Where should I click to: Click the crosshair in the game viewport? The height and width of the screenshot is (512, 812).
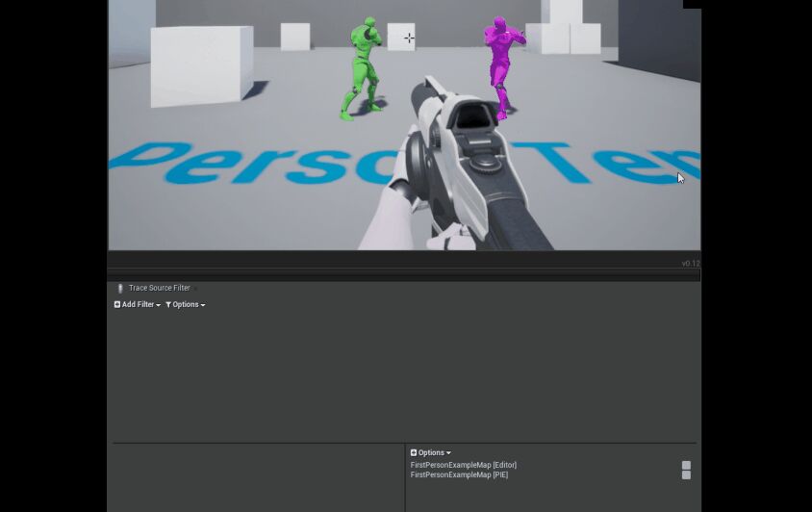coord(409,38)
